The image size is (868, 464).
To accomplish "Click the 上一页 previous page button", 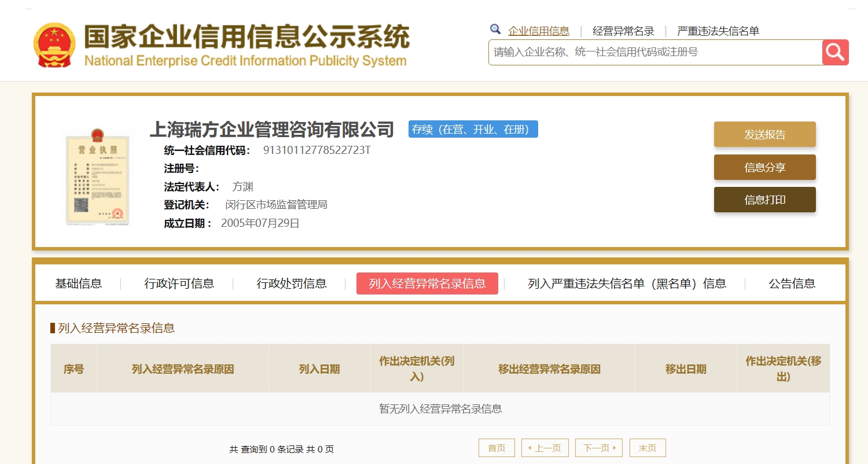I will pyautogui.click(x=545, y=448).
